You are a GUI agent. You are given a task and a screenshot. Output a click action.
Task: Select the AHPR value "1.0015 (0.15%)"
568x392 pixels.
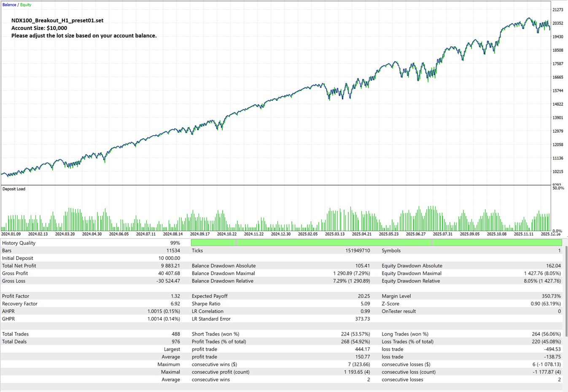click(164, 311)
